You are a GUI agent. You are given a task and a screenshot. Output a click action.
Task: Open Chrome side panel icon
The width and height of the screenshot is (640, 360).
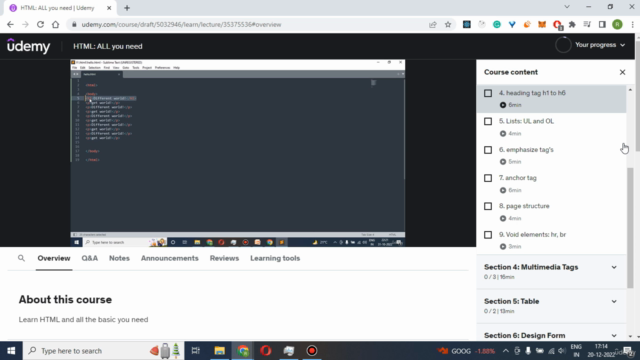(602, 24)
